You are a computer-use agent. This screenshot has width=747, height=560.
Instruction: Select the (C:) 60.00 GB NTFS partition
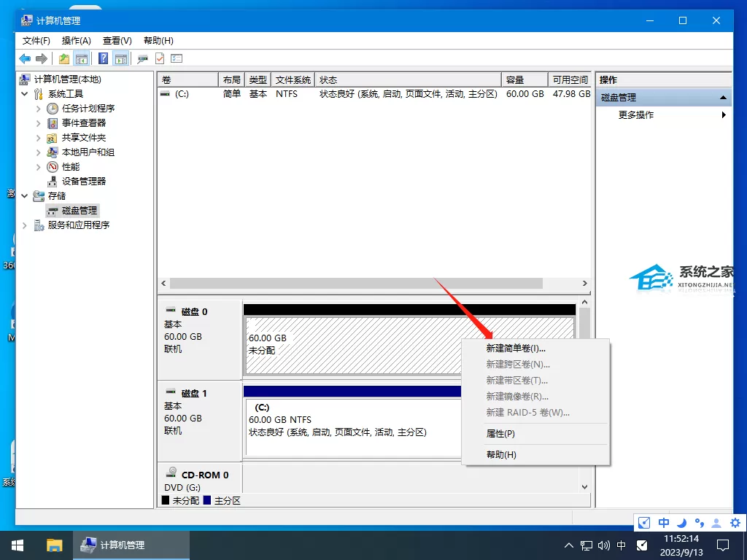[x=354, y=427]
